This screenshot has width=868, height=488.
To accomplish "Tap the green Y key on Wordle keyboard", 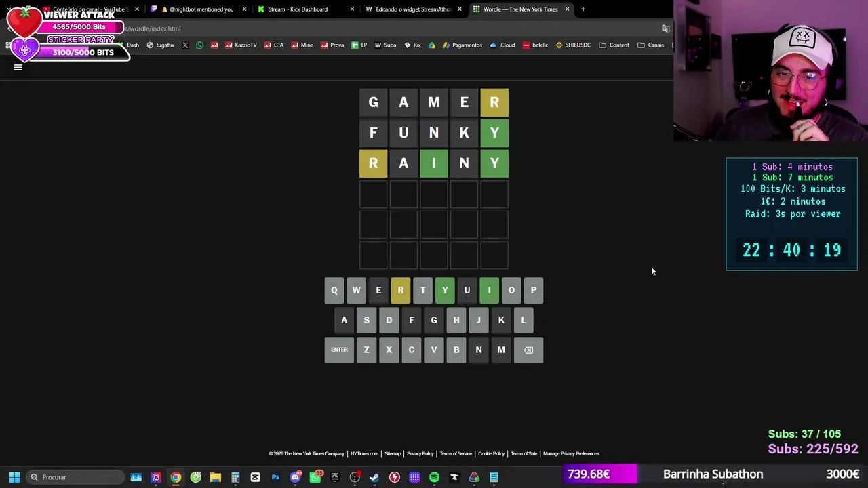I will (x=445, y=290).
